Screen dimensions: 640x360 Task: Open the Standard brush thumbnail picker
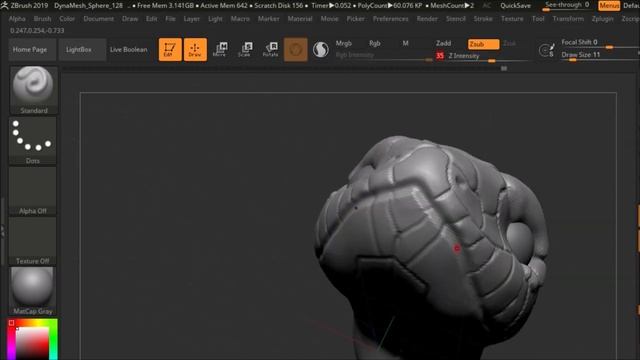[x=33, y=90]
